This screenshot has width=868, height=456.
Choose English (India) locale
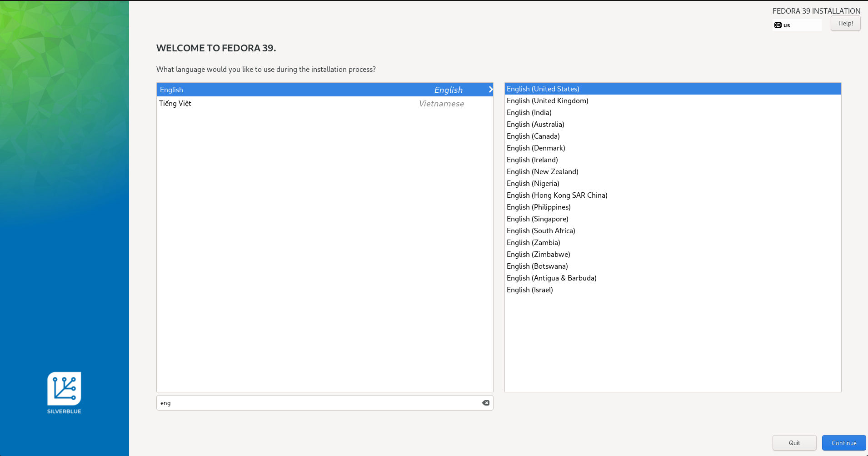(529, 113)
